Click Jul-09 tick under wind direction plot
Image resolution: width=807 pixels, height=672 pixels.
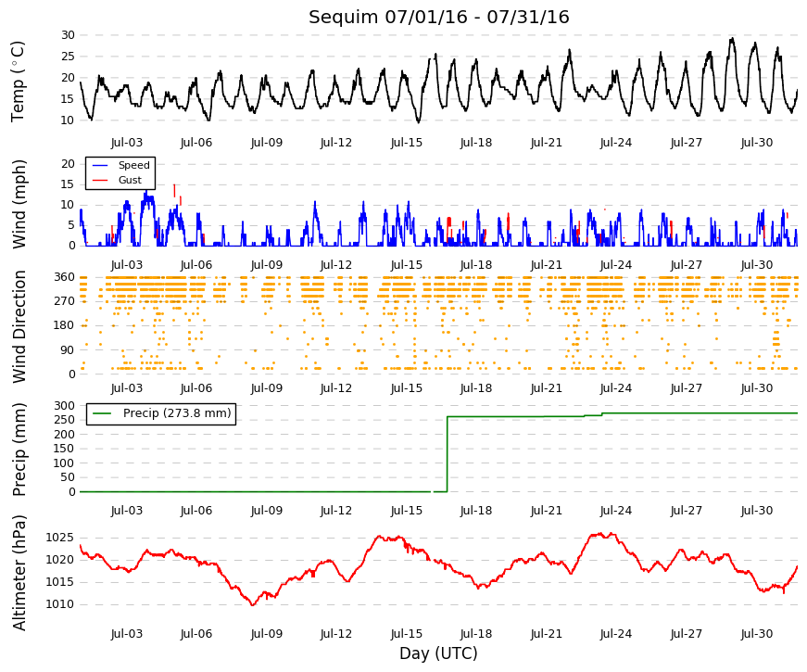tap(267, 388)
